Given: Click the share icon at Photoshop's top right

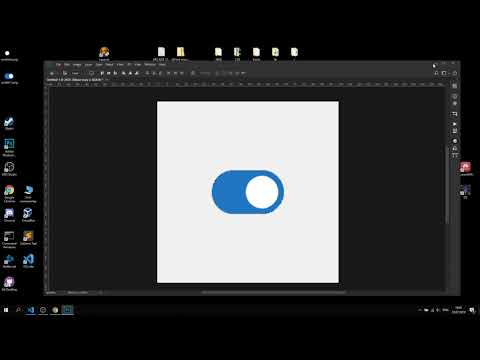Looking at the screenshot, I should tap(455, 73).
